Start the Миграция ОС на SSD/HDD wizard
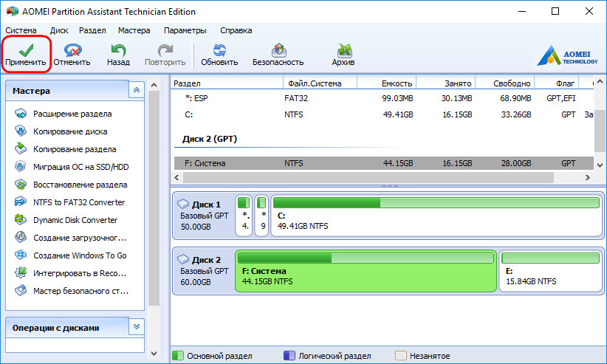607x364 pixels. 81,167
